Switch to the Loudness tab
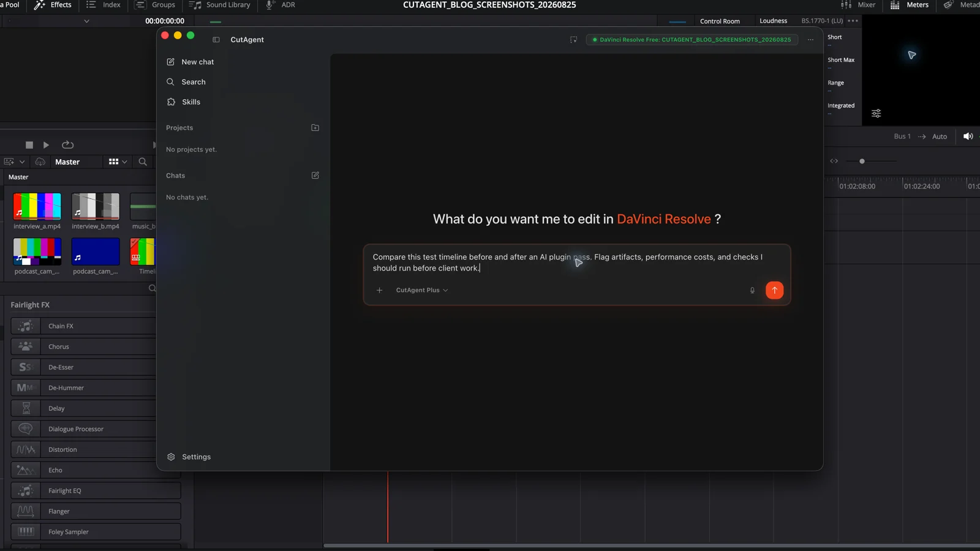This screenshot has height=551, width=980. tap(773, 21)
